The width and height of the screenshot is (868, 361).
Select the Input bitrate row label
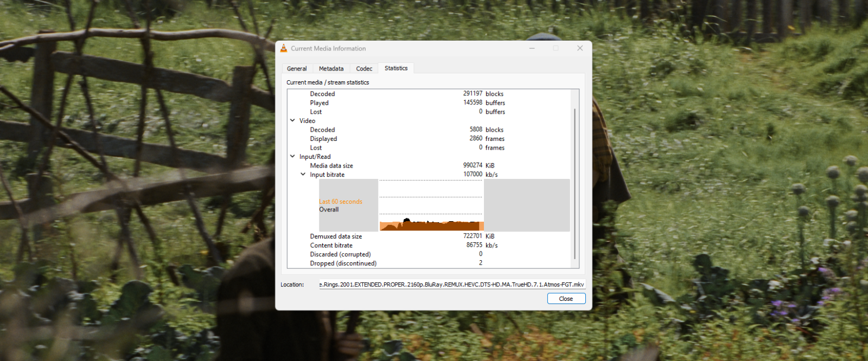point(327,175)
